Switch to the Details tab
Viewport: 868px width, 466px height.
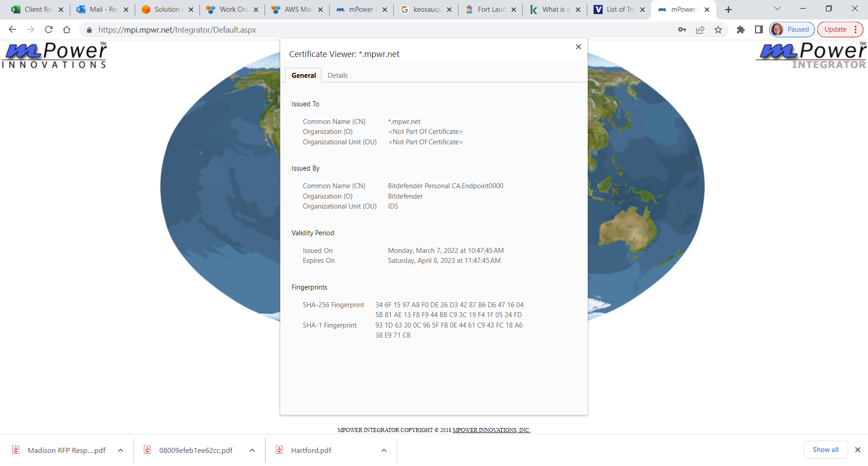click(338, 76)
